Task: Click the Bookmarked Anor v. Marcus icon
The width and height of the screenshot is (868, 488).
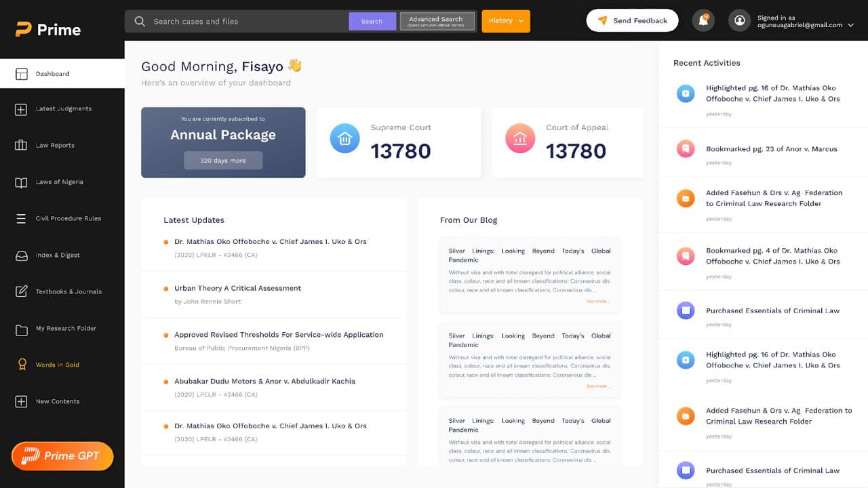Action: tap(686, 148)
